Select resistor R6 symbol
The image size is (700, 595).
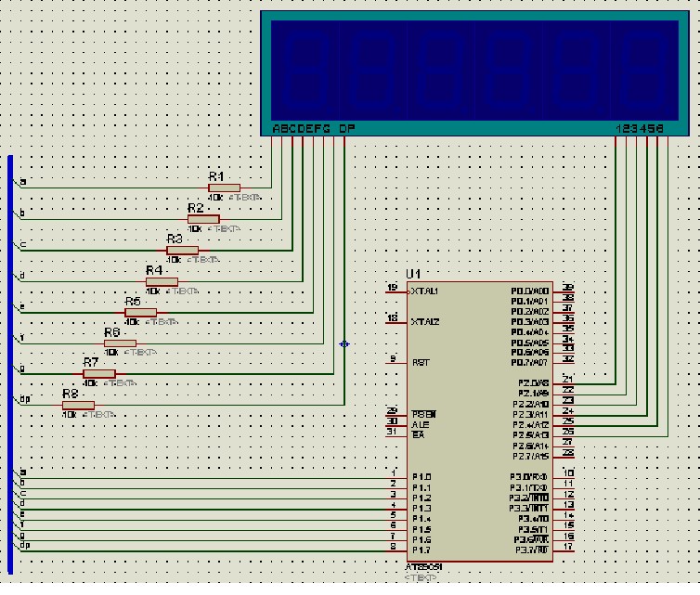tap(120, 343)
